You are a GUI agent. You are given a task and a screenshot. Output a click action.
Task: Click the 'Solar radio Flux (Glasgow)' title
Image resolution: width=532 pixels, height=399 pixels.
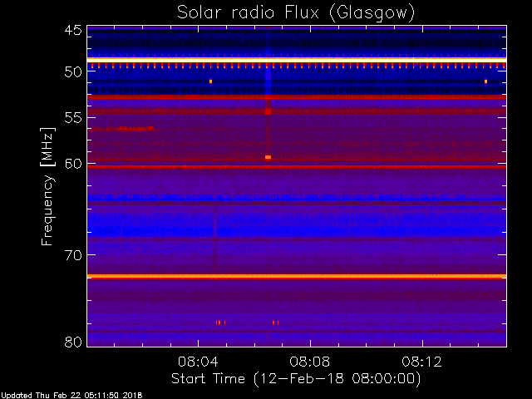pyautogui.click(x=296, y=13)
